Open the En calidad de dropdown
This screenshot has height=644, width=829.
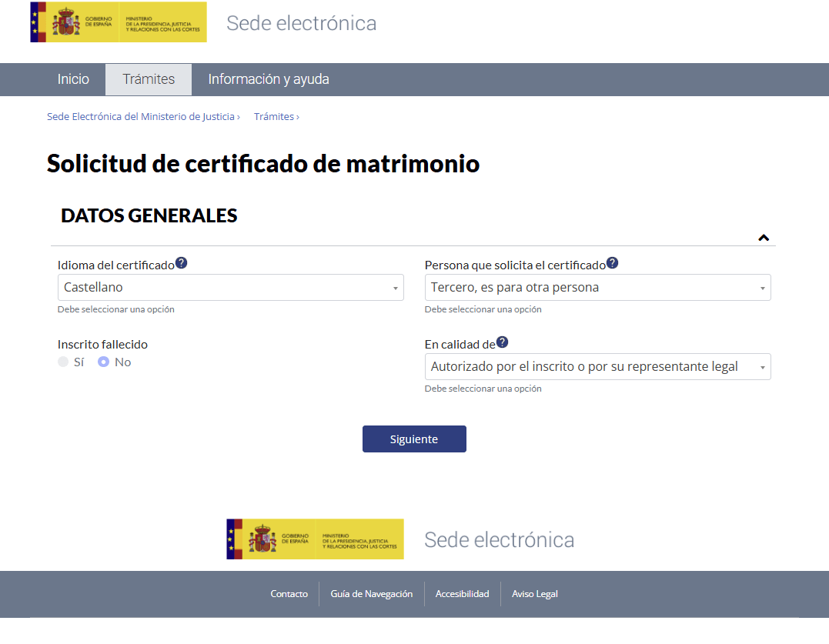(597, 366)
